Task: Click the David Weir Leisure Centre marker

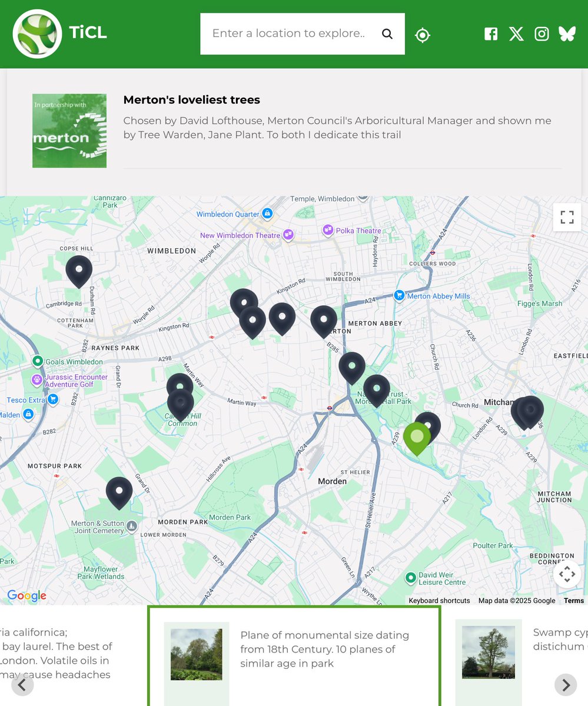Action: pyautogui.click(x=411, y=577)
